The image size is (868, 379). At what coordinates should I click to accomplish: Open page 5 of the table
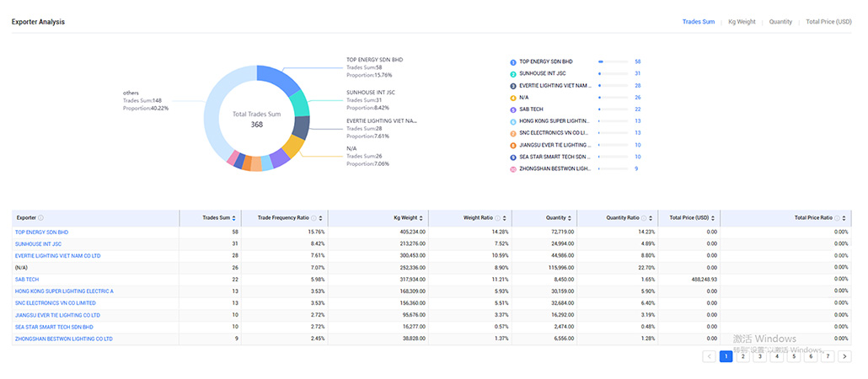tap(794, 356)
